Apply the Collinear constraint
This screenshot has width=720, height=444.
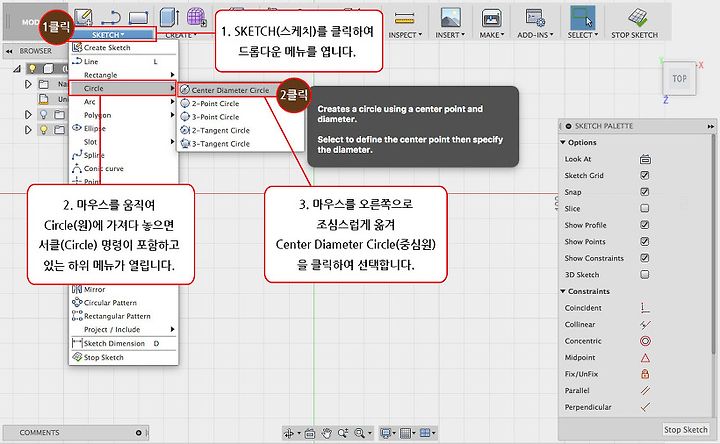(645, 325)
